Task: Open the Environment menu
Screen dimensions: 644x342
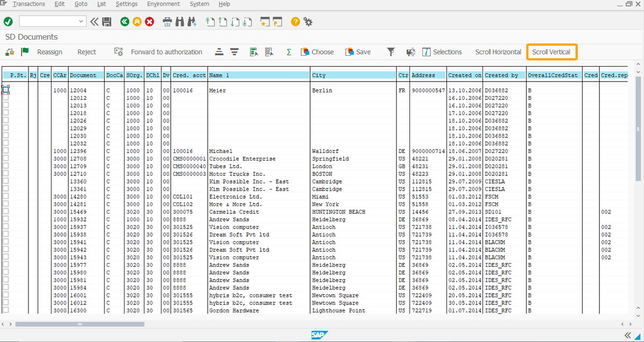Action: [164, 4]
